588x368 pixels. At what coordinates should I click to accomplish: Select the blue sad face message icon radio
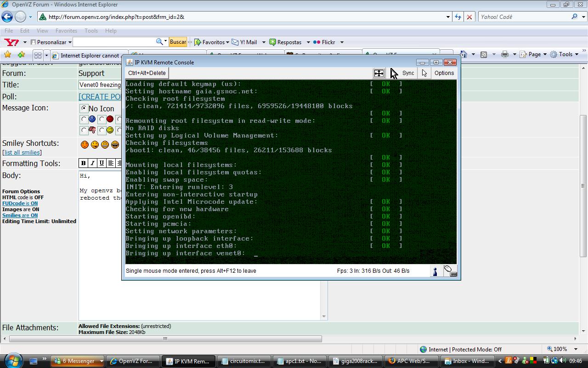click(84, 120)
